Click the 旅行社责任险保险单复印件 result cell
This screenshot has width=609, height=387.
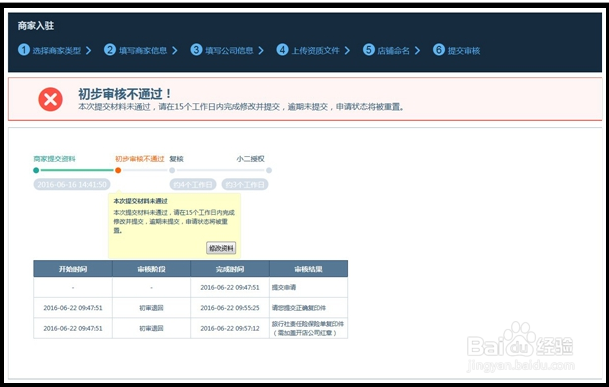(x=308, y=328)
